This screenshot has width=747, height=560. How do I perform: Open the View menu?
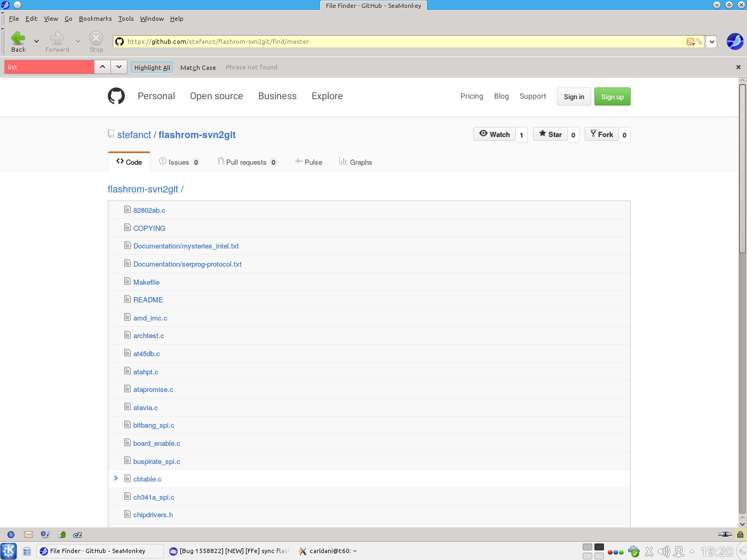pyautogui.click(x=51, y=19)
